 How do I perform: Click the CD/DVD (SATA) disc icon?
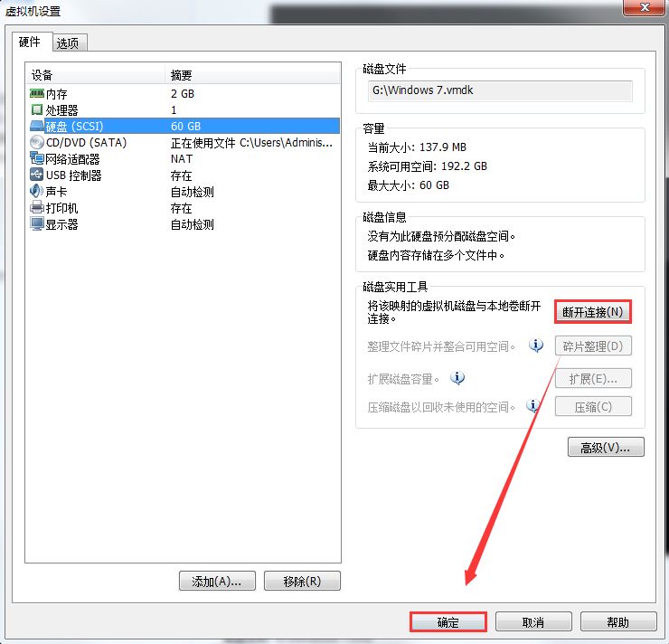pos(37,142)
